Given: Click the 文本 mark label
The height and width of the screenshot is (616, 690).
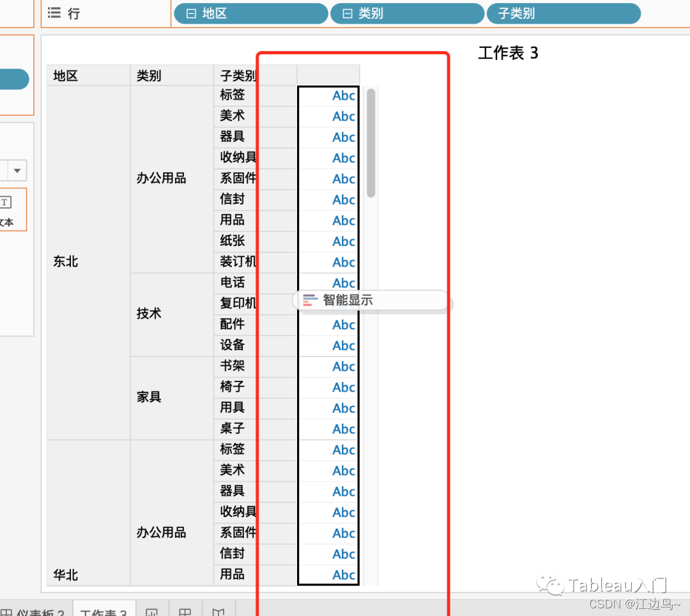Looking at the screenshot, I should coord(6,222).
